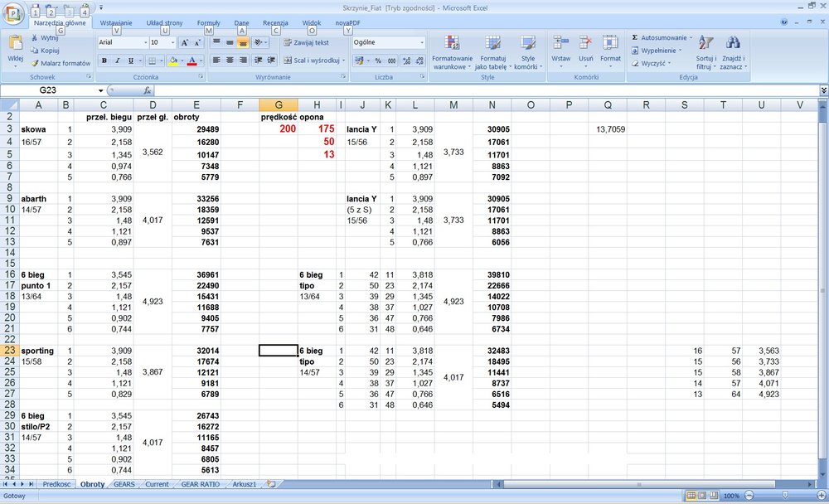This screenshot has width=829, height=504.
Task: Click the text orientation icon
Action: click(x=259, y=43)
